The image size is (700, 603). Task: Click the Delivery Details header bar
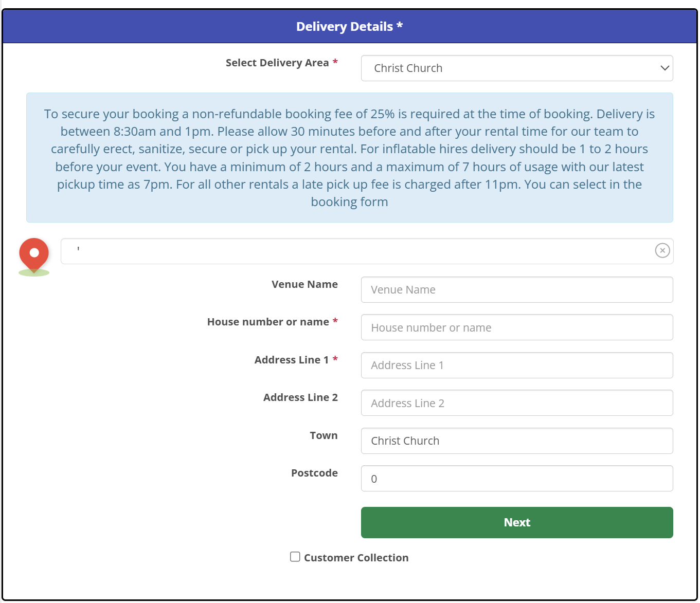[350, 27]
